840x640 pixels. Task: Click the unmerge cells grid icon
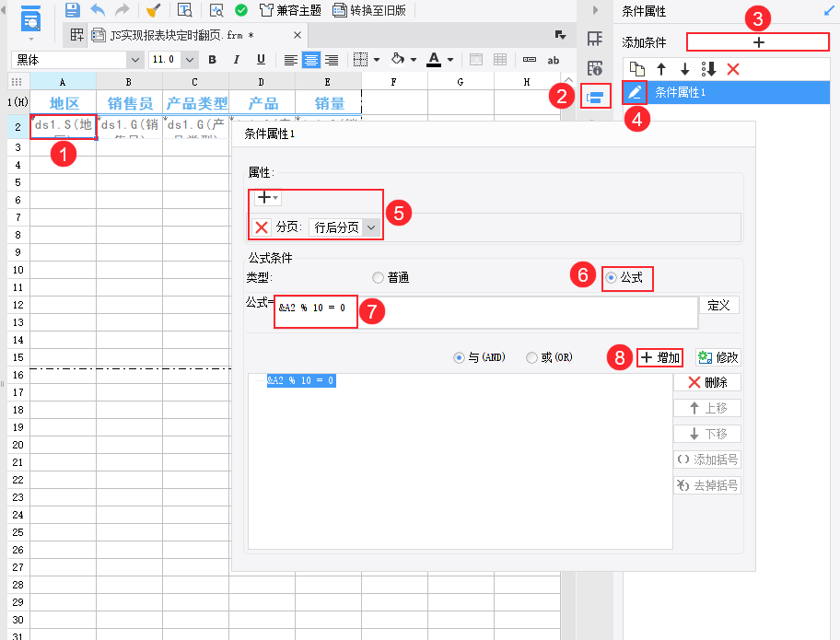(500, 60)
